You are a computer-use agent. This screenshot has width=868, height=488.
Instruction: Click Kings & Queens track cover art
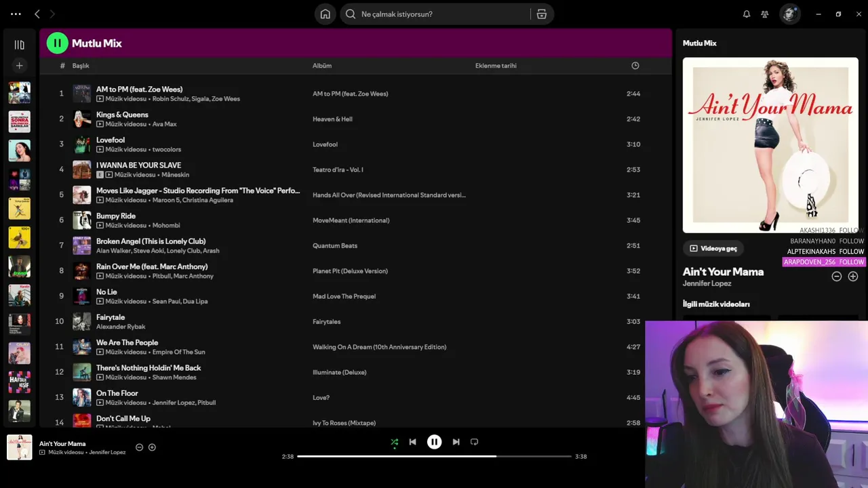tap(81, 119)
